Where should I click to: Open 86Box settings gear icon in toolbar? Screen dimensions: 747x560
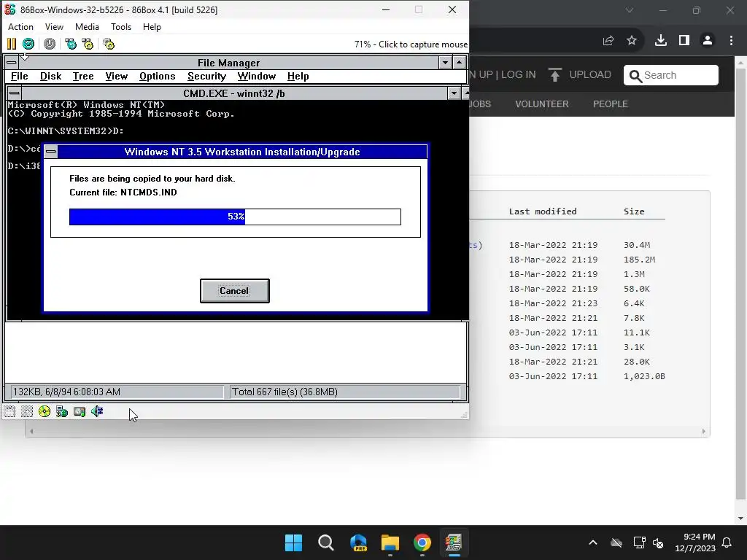click(x=109, y=44)
